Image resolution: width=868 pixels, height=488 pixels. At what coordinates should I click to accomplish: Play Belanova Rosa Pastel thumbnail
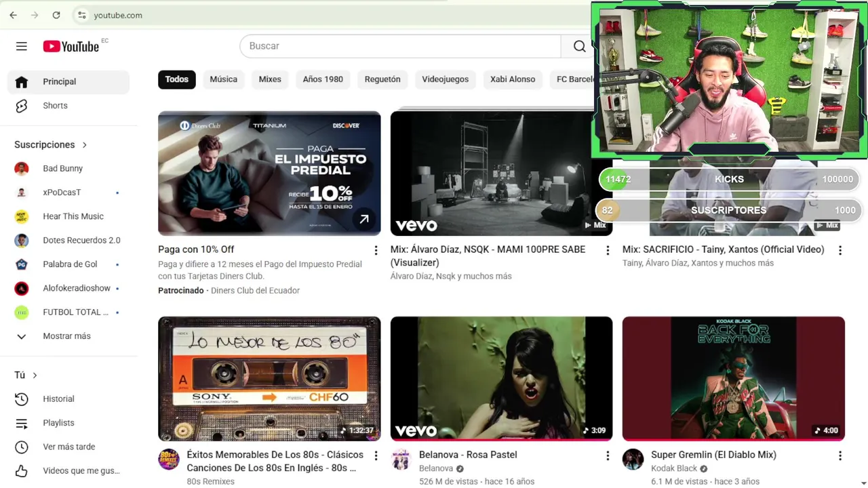[x=501, y=379]
